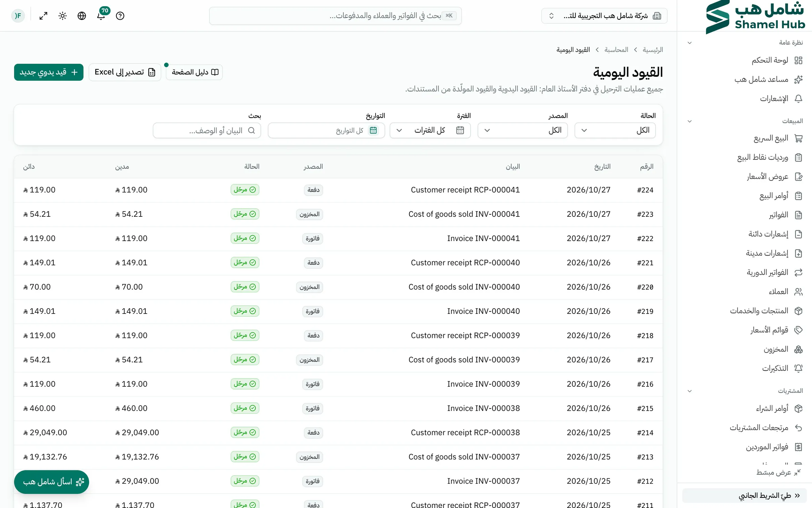Click the help question mark icon
The image size is (812, 508).
120,16
